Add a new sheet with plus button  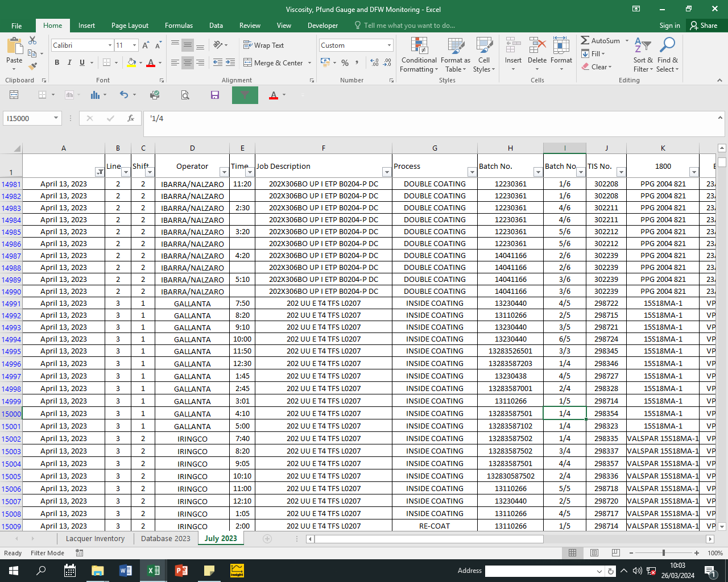267,538
